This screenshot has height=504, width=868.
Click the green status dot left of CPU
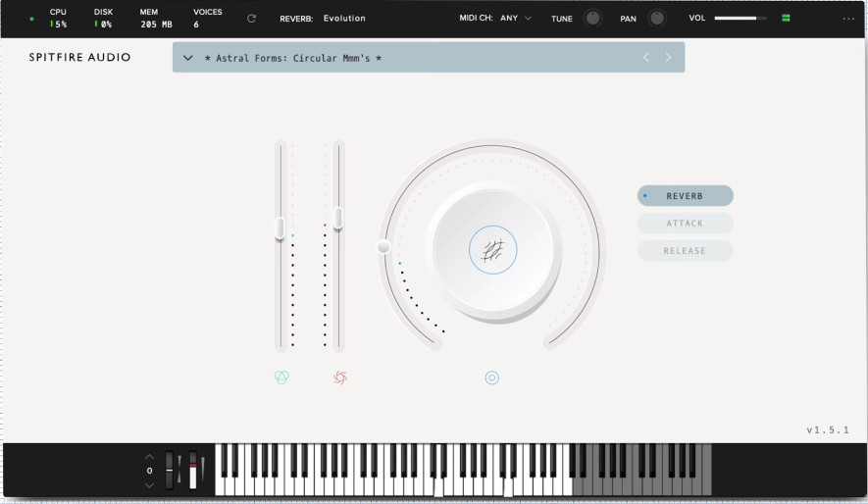[x=31, y=19]
